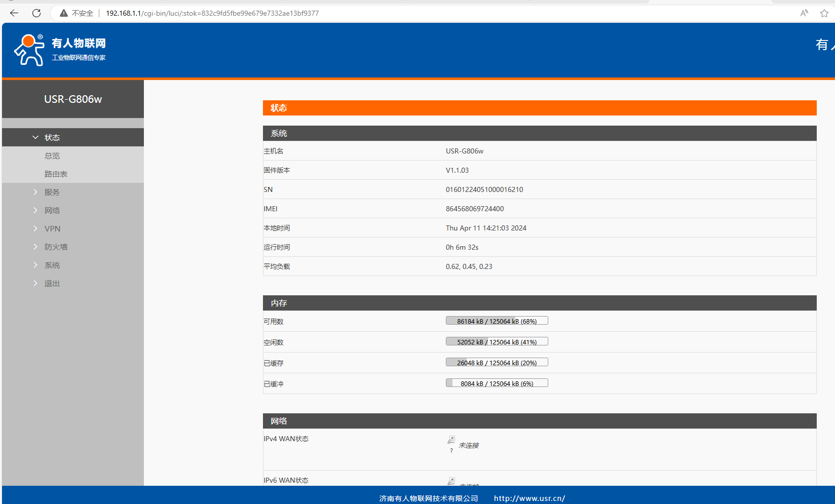Click the 可用数 memory progress bar

point(497,321)
